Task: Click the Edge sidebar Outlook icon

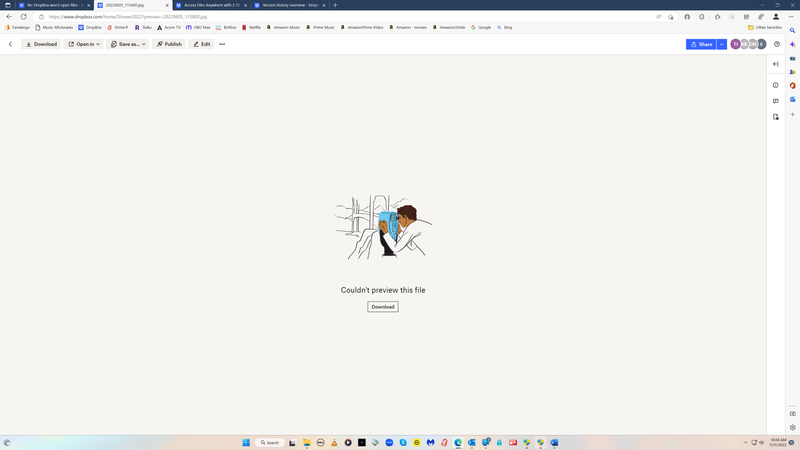Action: click(x=792, y=99)
